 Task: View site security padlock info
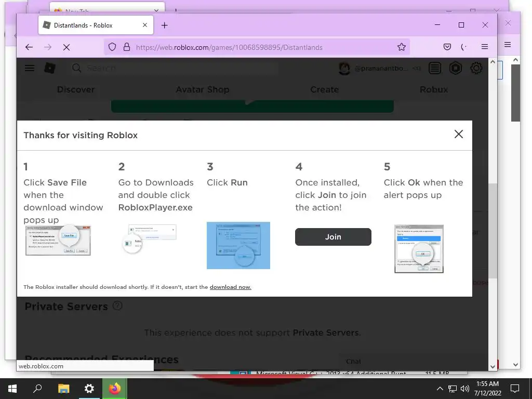pos(127,47)
